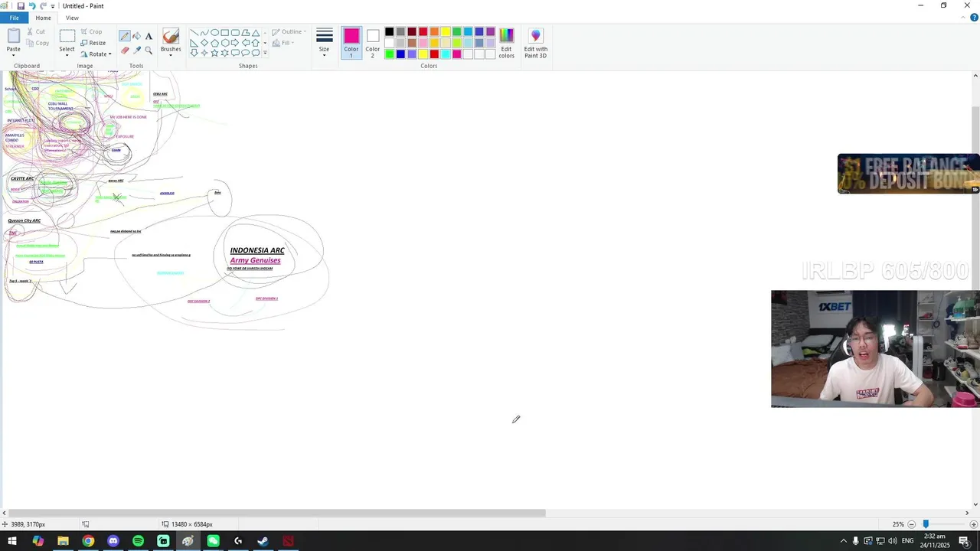The width and height of the screenshot is (980, 551).
Task: Click the vertical scrollbar down arrow
Action: click(975, 503)
